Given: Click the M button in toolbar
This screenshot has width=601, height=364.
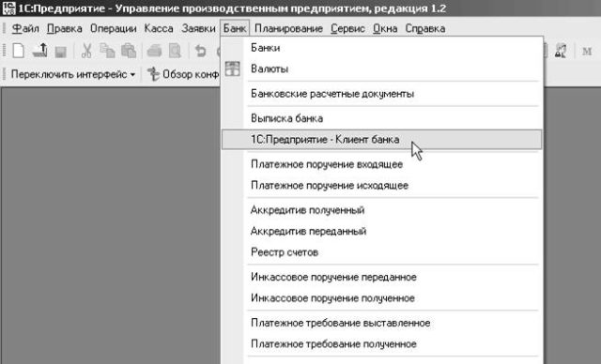Looking at the screenshot, I should coord(587,51).
